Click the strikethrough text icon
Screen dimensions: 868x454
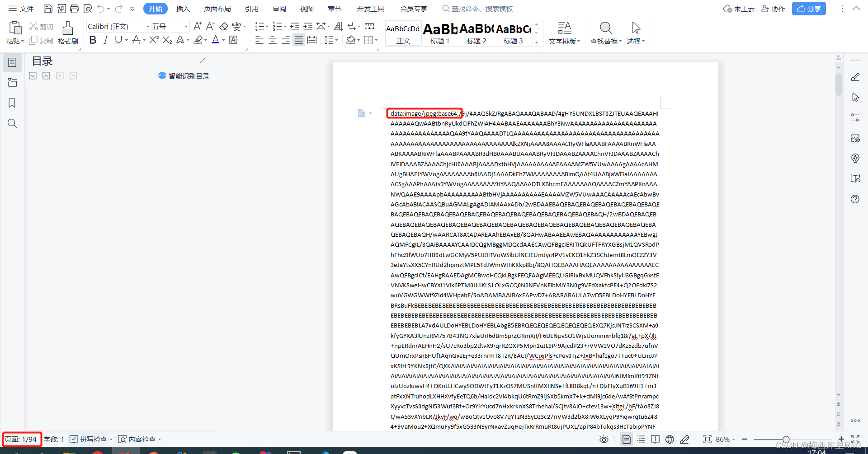pyautogui.click(x=136, y=40)
